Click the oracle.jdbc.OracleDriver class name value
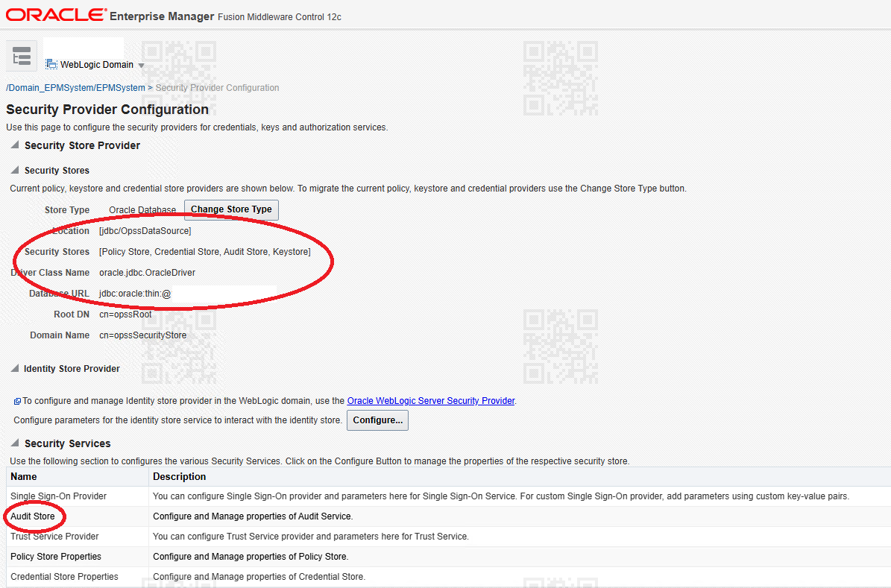 click(x=147, y=273)
